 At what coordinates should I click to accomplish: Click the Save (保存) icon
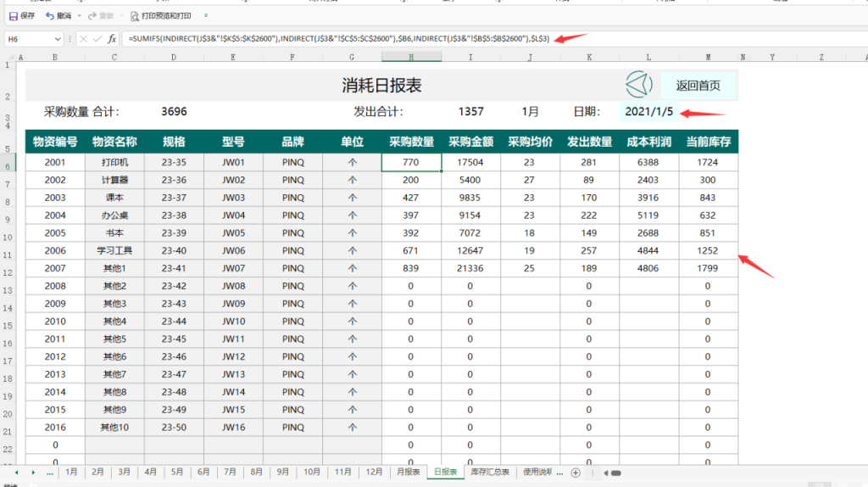(14, 16)
